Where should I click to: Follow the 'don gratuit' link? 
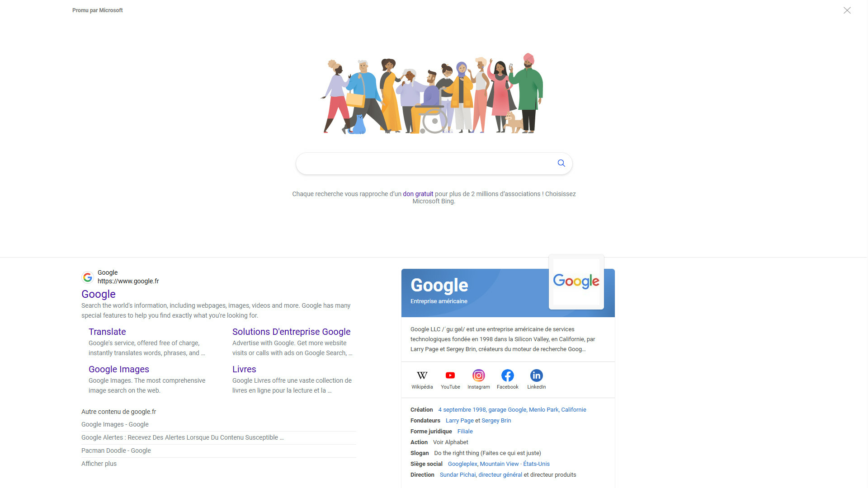tap(418, 194)
